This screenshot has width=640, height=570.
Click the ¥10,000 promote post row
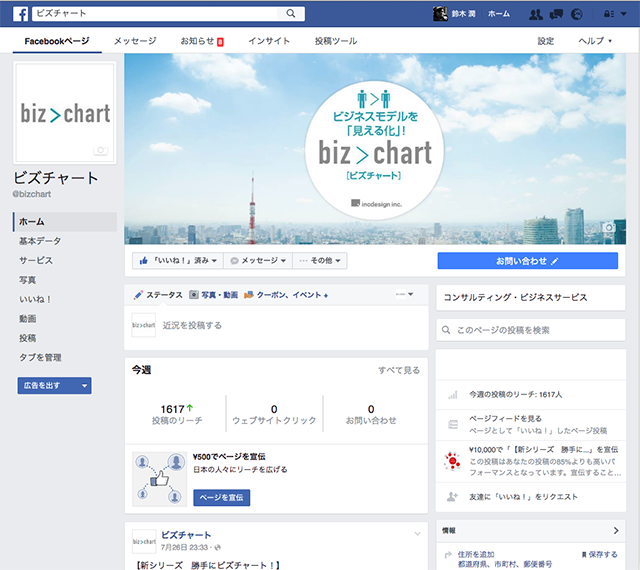(531, 461)
